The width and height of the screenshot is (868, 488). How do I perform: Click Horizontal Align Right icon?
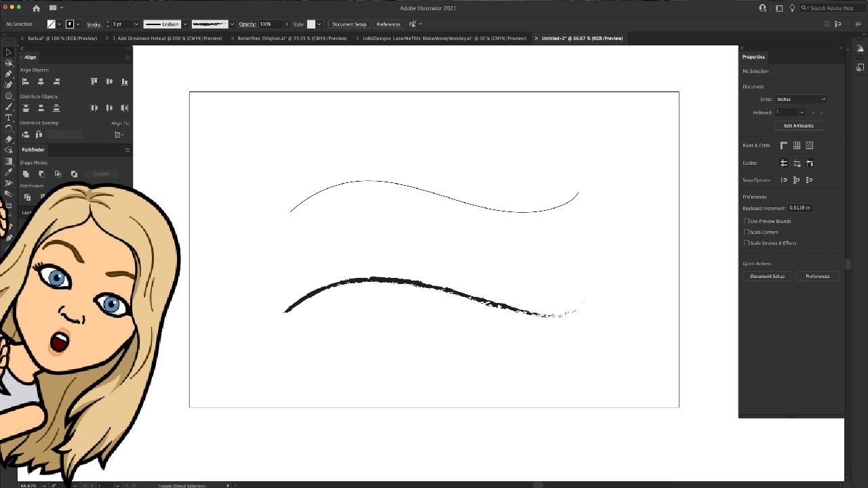tap(56, 81)
